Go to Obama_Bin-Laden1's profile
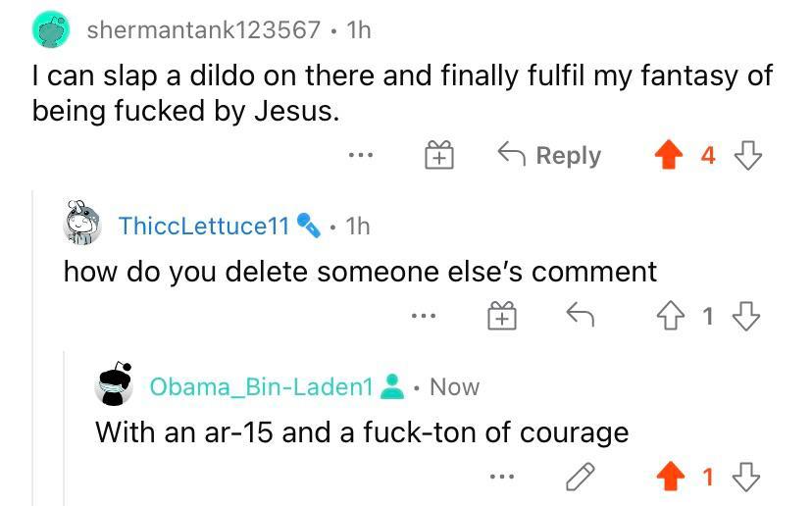 pos(261,386)
